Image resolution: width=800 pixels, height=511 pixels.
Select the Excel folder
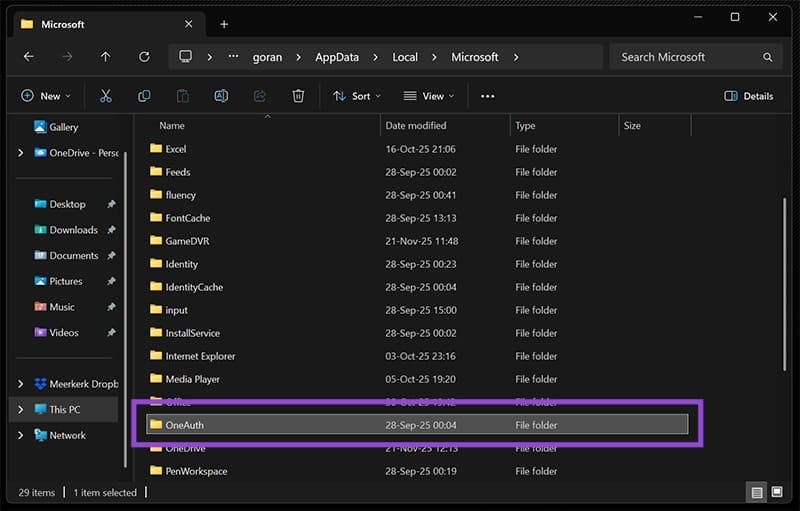click(417, 149)
